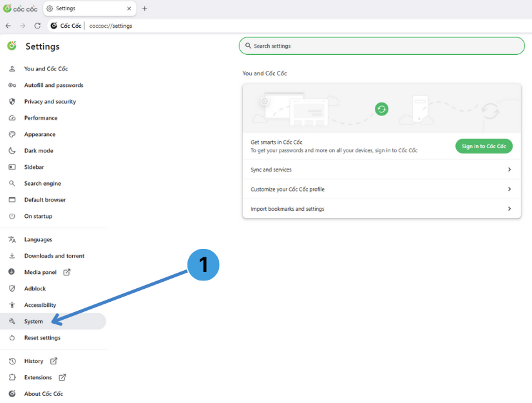The image size is (532, 403).
Task: Close the Settings tab
Action: coord(129,8)
